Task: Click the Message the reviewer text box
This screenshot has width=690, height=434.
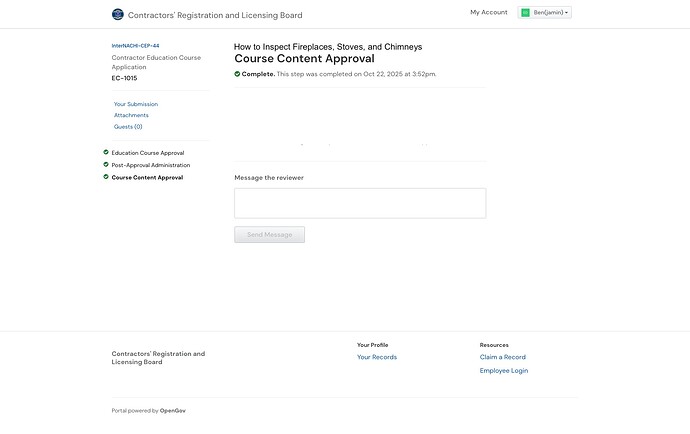Action: [360, 203]
